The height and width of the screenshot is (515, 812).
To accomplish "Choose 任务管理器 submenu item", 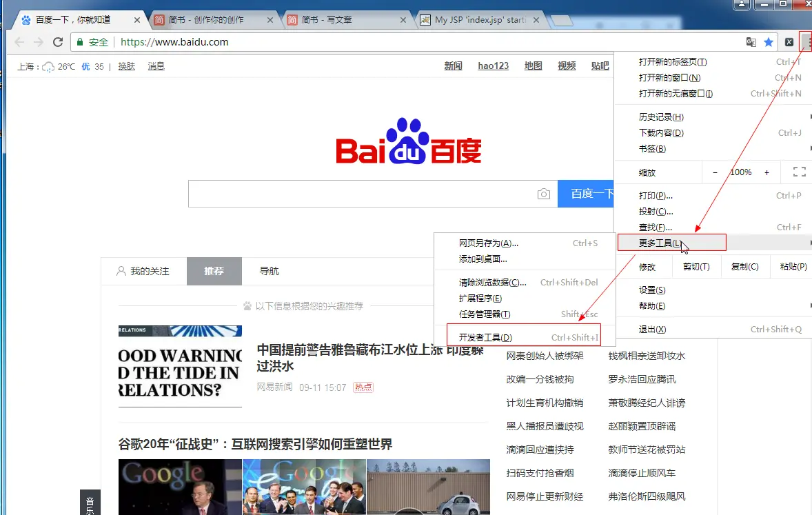I will 525,314.
